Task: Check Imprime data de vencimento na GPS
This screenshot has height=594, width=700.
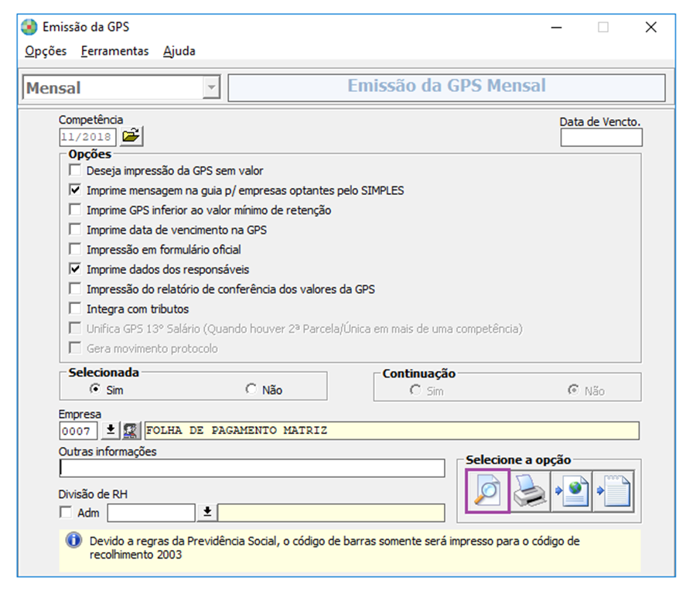Action: point(74,227)
